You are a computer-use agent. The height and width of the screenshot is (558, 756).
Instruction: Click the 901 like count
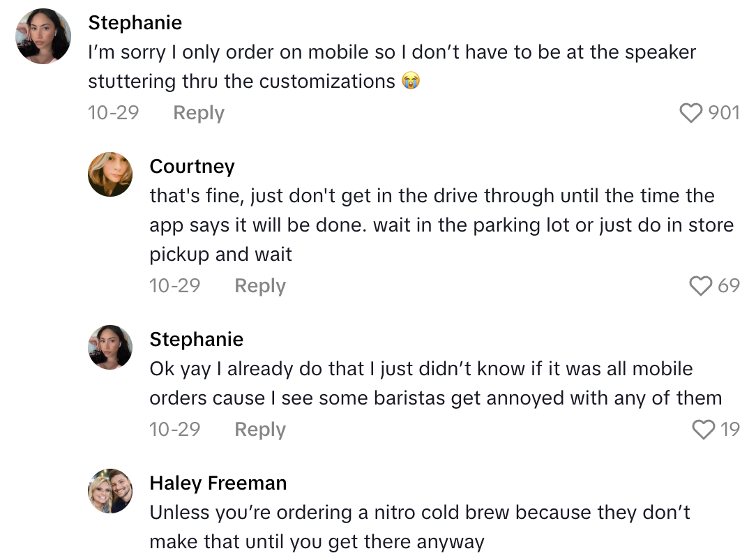724,113
